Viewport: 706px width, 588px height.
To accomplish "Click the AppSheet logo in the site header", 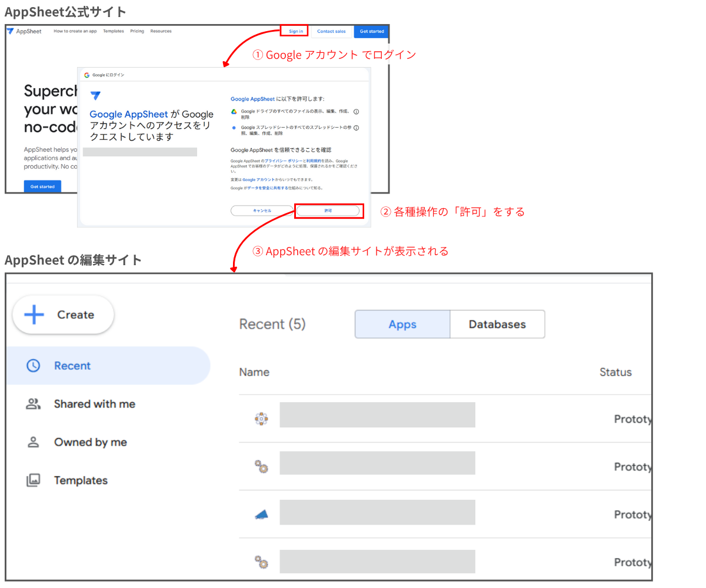I will tap(11, 31).
